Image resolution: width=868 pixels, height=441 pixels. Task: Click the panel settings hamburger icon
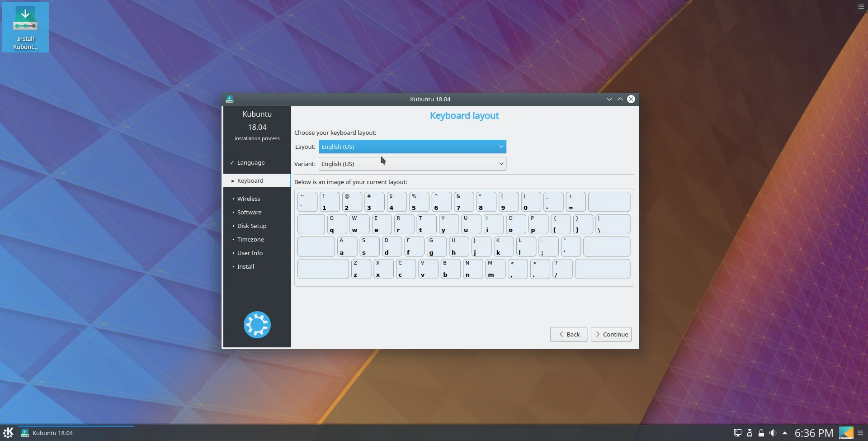pos(861,433)
